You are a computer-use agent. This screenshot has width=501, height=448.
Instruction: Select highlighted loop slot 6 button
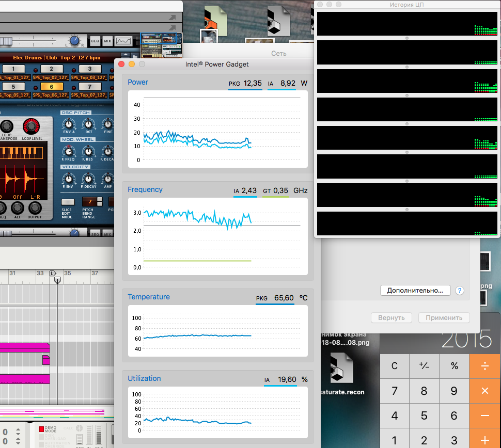pos(52,87)
